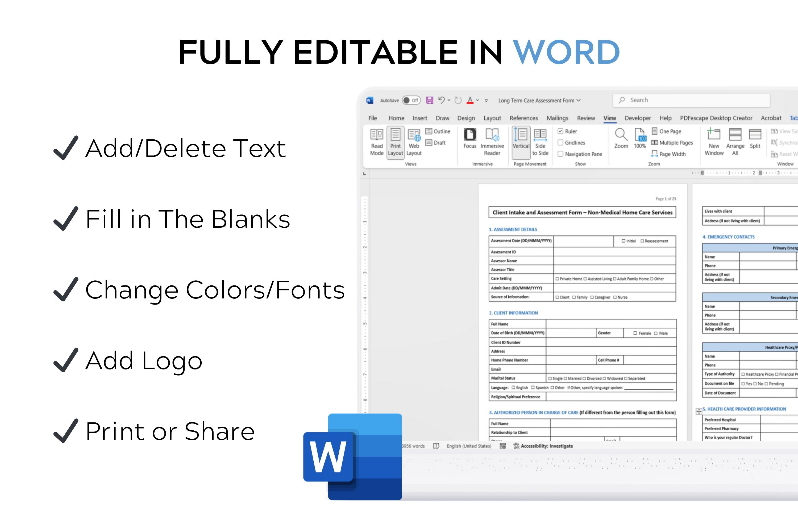Screen dimensions: 798x532
Task: Show One Page at a time
Action: (666, 131)
